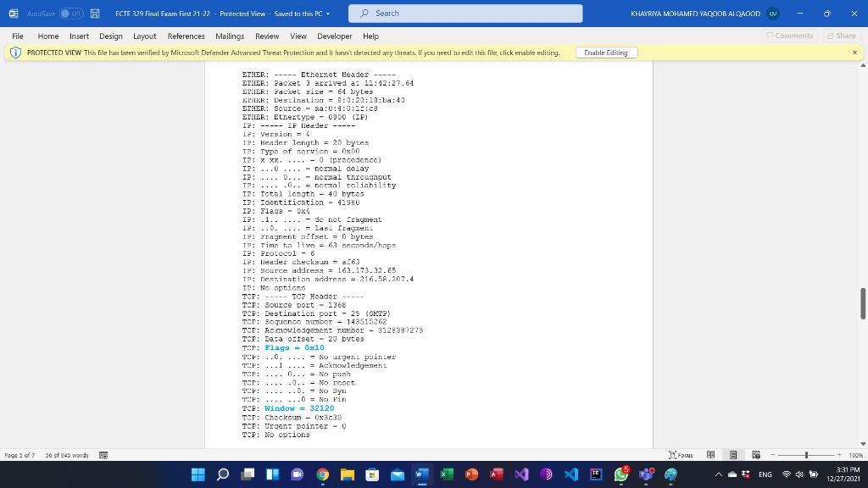The image size is (868, 488).
Task: Switch to the Mailings ribbon tab
Action: point(229,36)
